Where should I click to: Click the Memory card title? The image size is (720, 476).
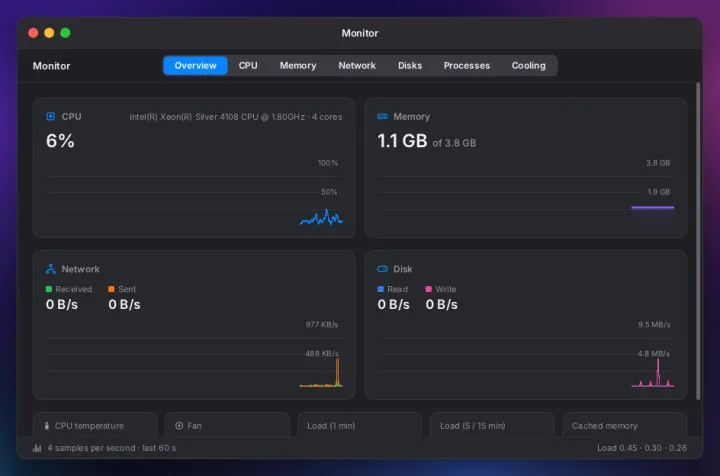tap(411, 117)
